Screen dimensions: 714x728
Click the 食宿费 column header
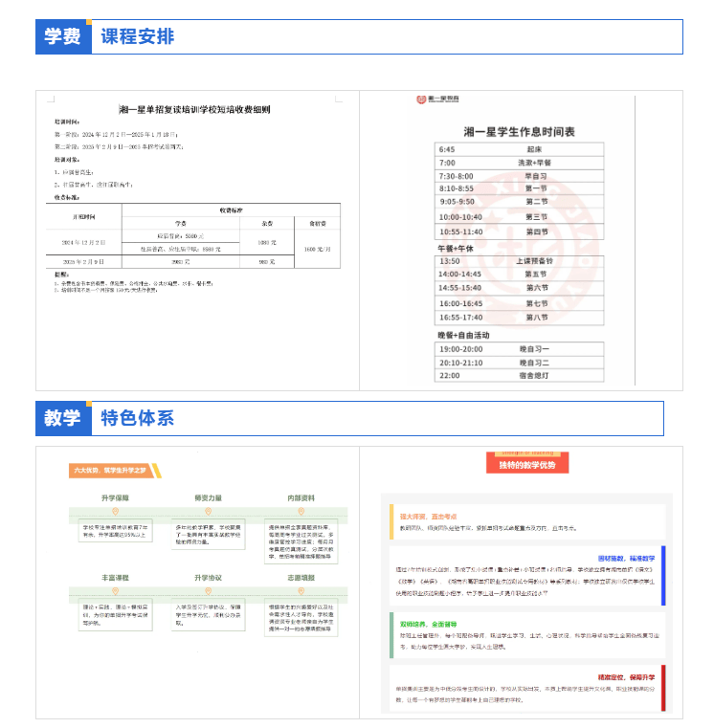[x=318, y=223]
